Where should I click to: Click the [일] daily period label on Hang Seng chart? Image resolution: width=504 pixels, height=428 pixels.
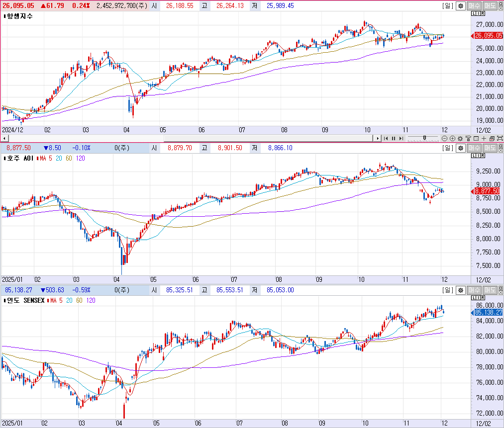447,6
